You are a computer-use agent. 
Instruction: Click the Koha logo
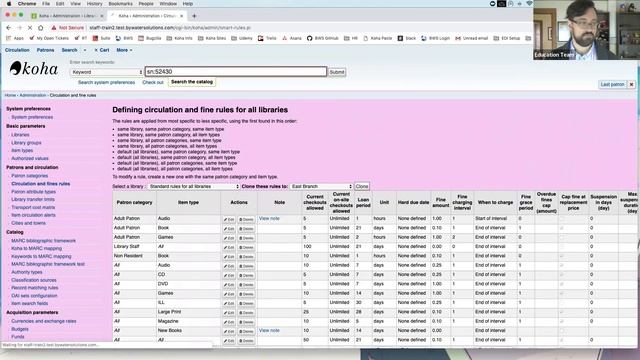[x=34, y=69]
